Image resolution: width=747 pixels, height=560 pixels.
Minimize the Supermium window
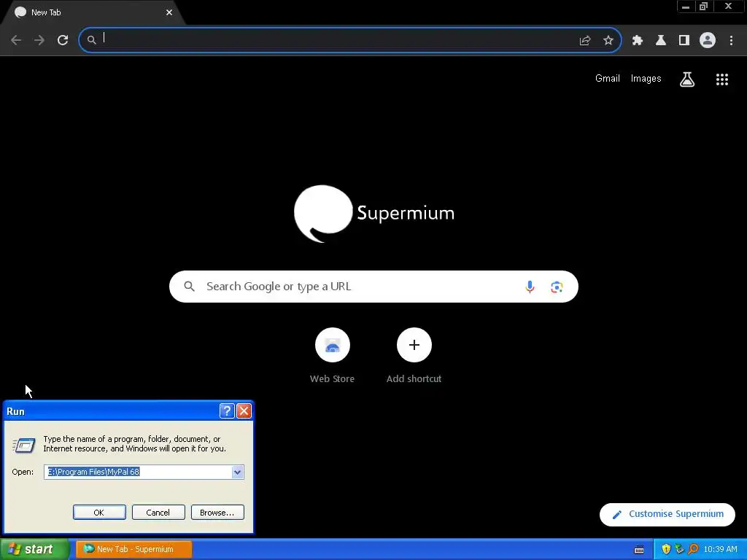coord(686,7)
